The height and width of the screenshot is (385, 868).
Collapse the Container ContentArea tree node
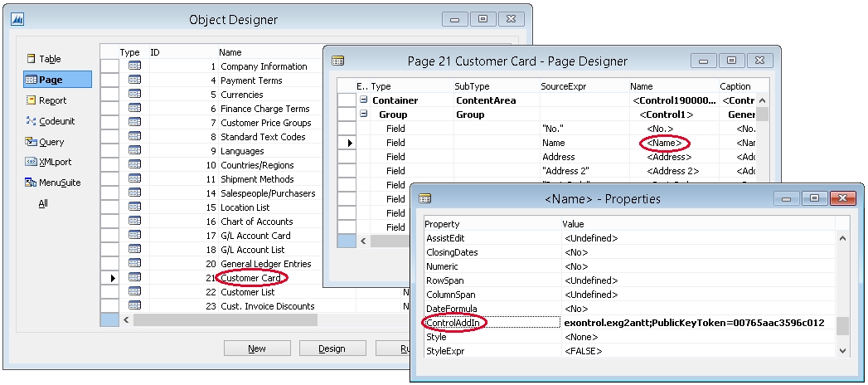click(363, 100)
